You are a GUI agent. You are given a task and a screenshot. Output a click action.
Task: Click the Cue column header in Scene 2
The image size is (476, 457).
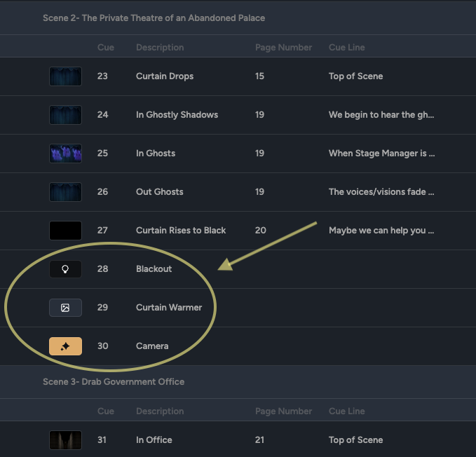(x=106, y=48)
